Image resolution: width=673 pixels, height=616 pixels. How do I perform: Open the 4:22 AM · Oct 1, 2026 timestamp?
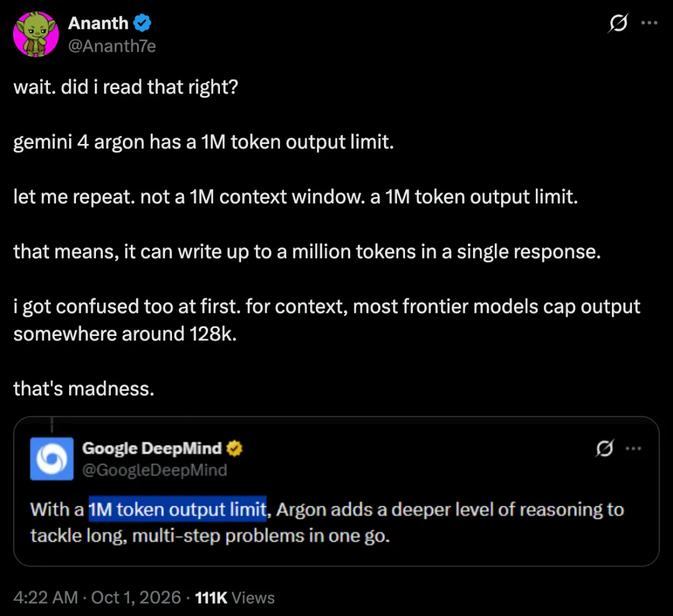(x=97, y=597)
